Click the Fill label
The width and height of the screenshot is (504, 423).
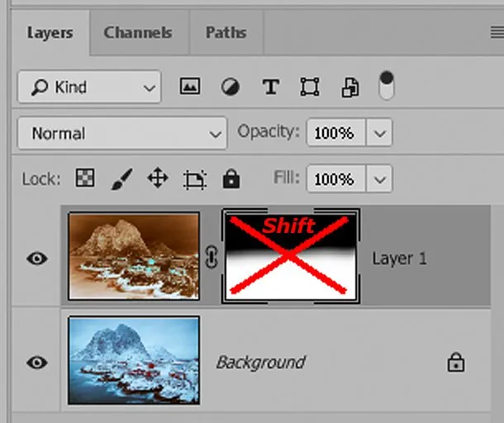[x=287, y=177]
